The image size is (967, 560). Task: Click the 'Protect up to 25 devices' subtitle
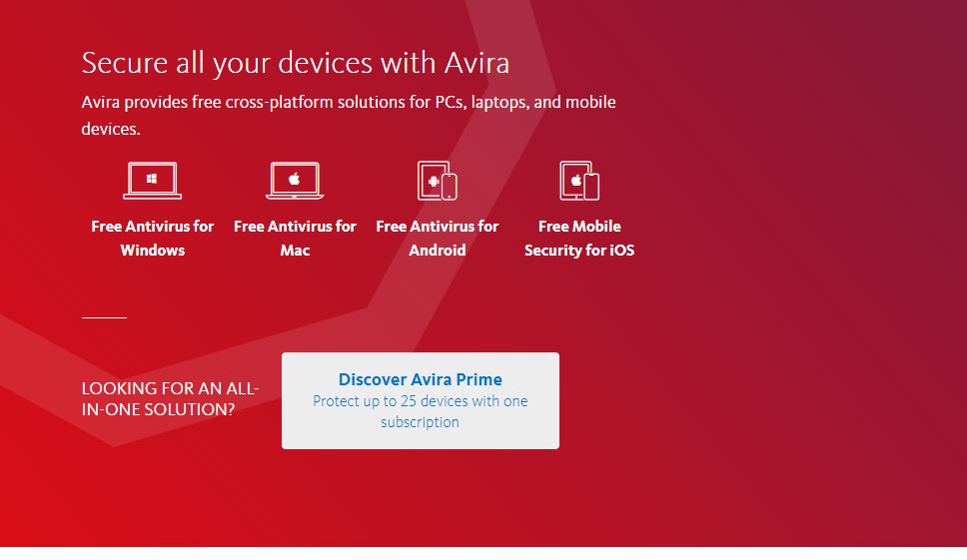421,411
